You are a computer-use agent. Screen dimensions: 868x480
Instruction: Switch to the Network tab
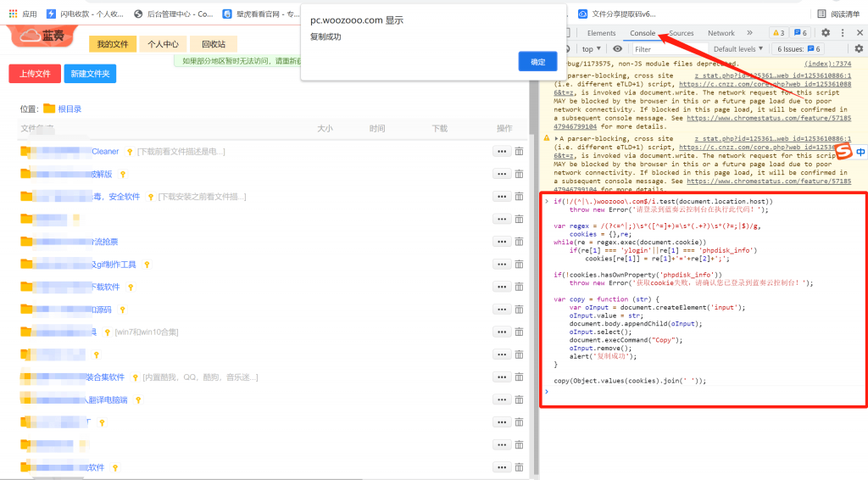pos(721,33)
